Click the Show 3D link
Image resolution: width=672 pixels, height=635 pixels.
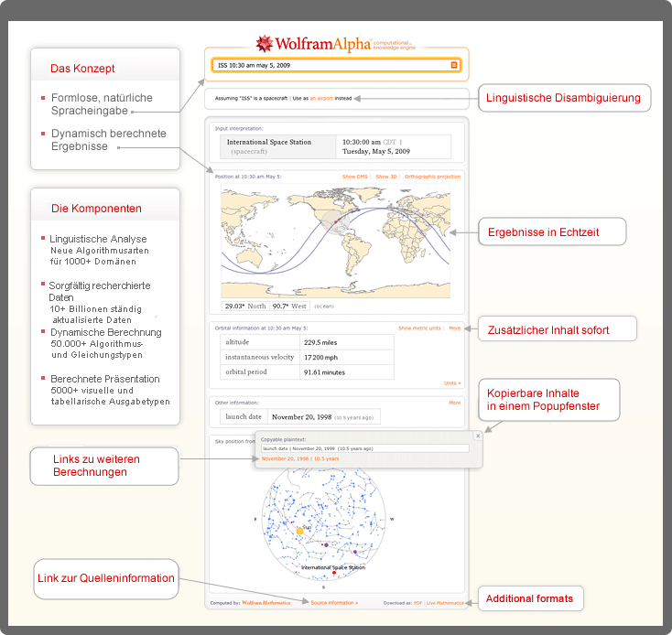[386, 177]
